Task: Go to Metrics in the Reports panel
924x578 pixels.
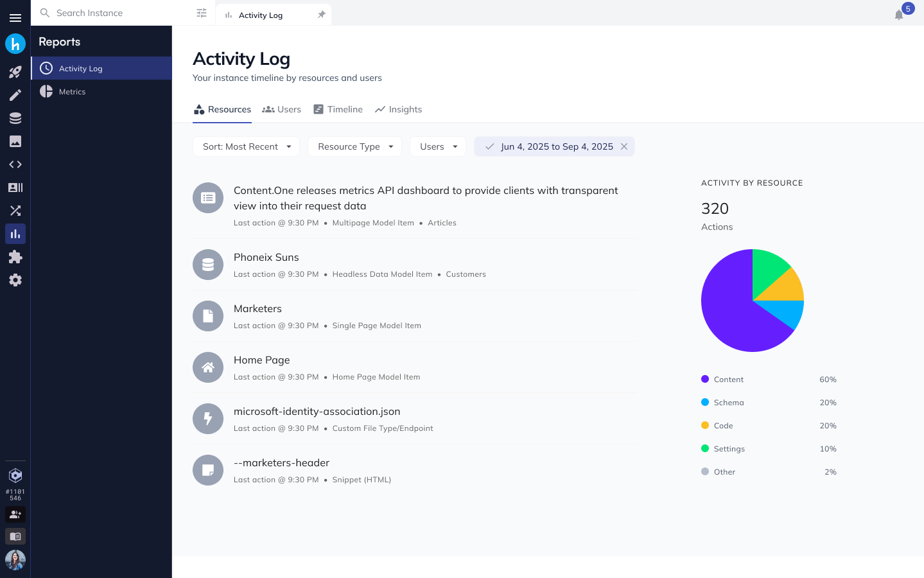Action: (72, 91)
